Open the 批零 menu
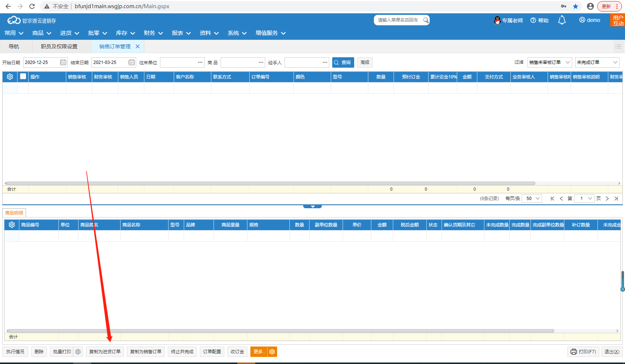The height and width of the screenshot is (364, 625). pyautogui.click(x=97, y=33)
